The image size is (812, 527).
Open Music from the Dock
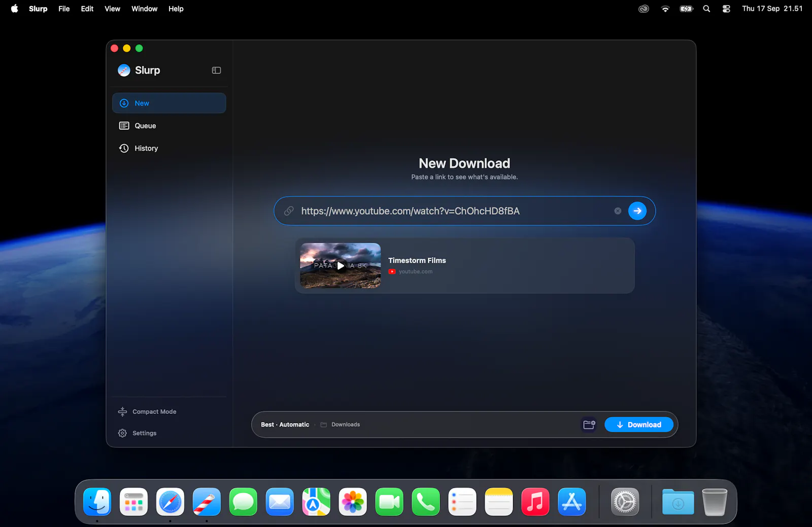[x=535, y=502]
